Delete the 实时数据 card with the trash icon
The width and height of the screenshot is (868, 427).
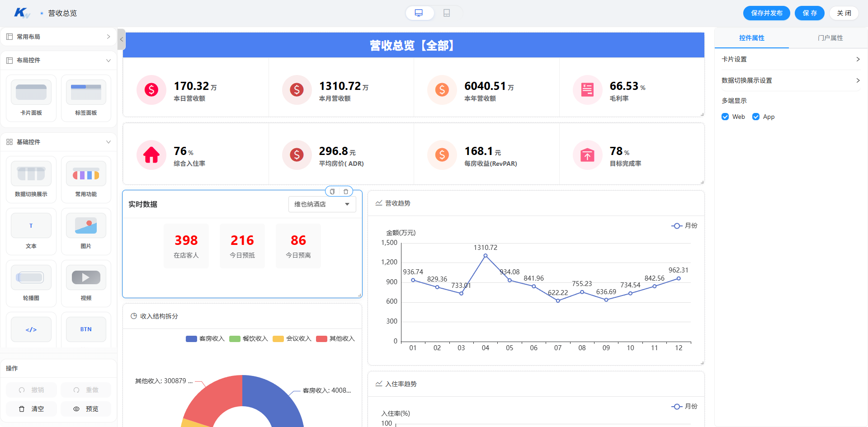[346, 192]
